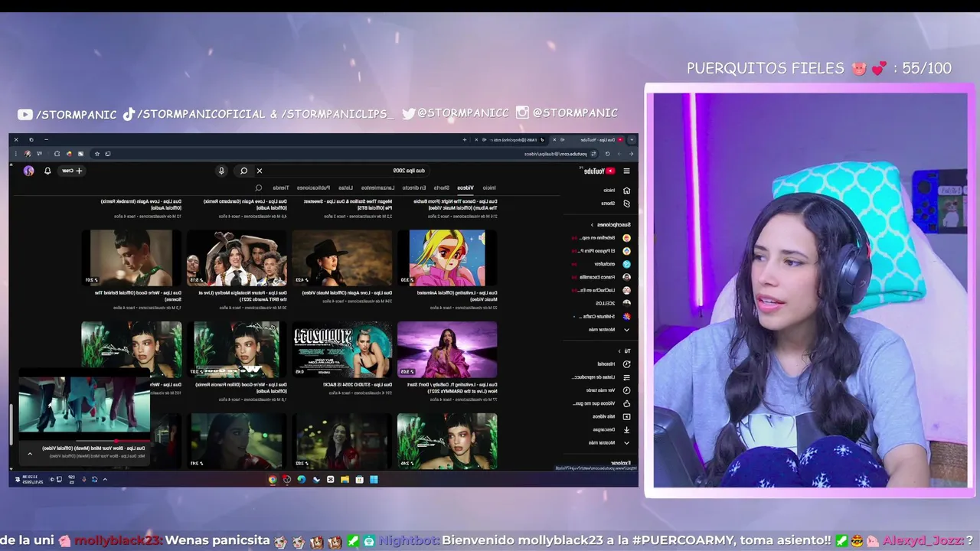Bookmark the page with the star icon

[x=97, y=154]
